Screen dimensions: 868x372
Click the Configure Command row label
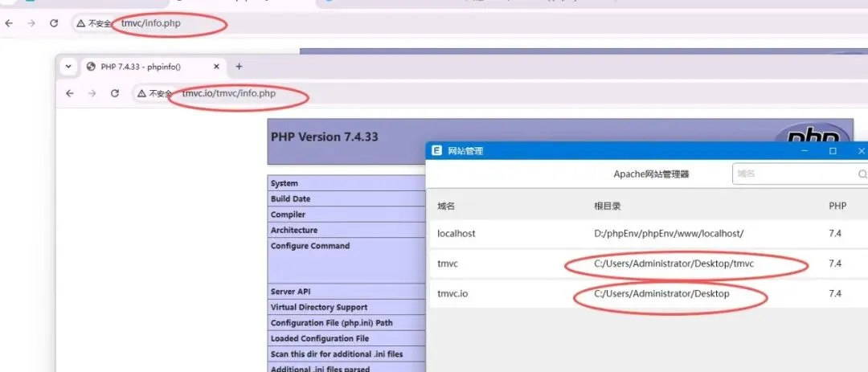[310, 246]
